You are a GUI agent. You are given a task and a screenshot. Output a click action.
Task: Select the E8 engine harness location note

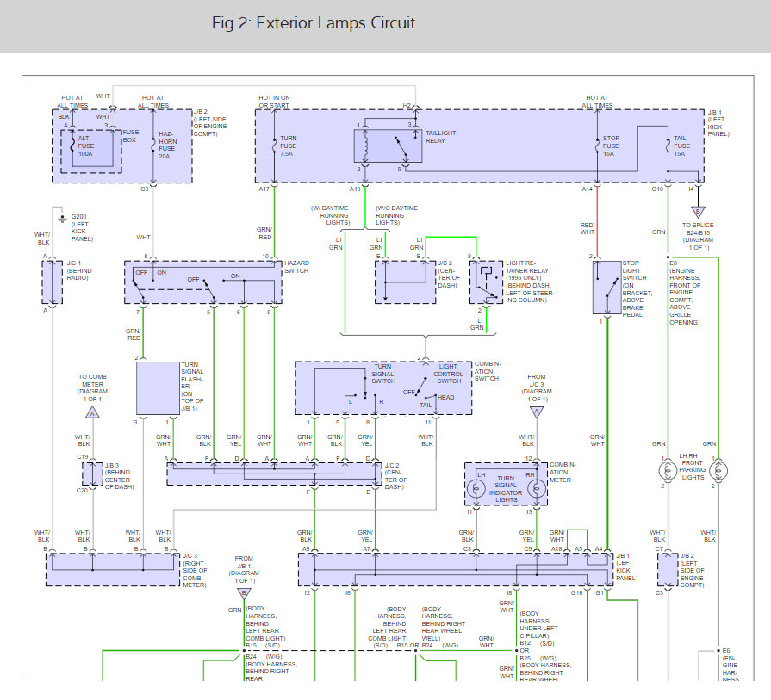tap(685, 293)
